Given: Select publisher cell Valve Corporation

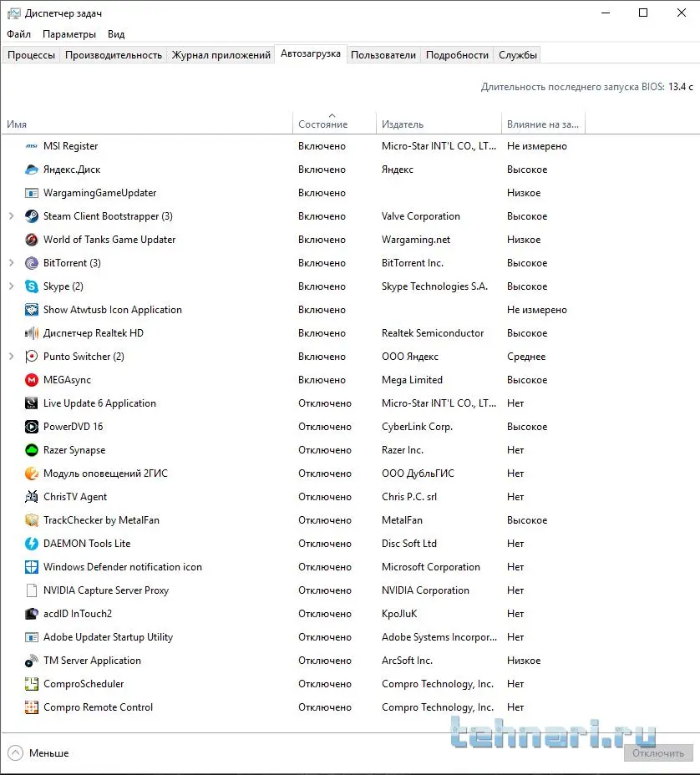Looking at the screenshot, I should coord(421,216).
